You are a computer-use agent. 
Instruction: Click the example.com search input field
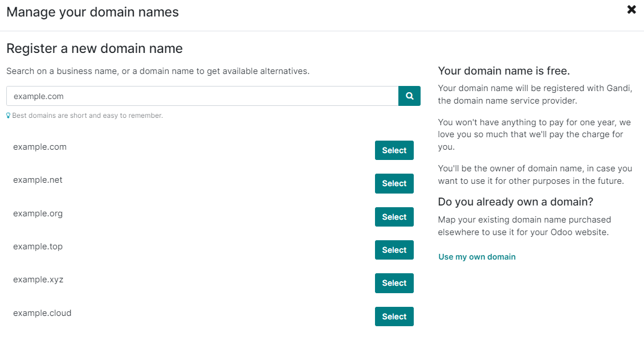click(x=199, y=96)
